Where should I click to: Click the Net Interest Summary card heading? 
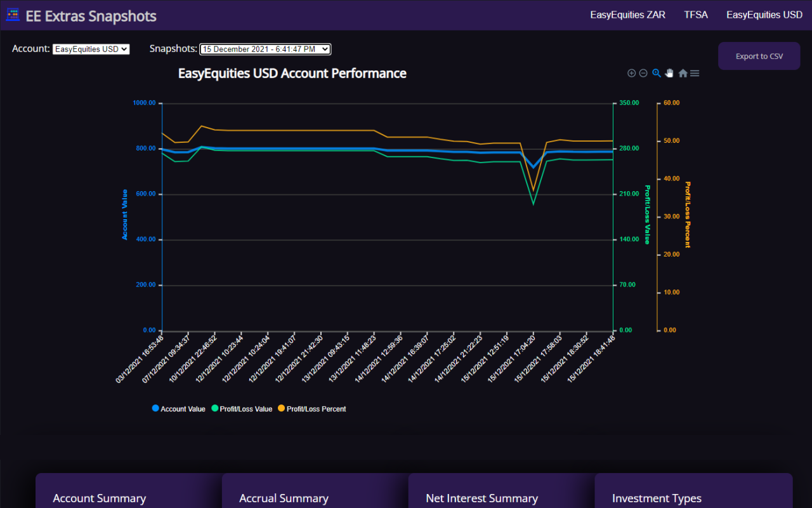(482, 498)
